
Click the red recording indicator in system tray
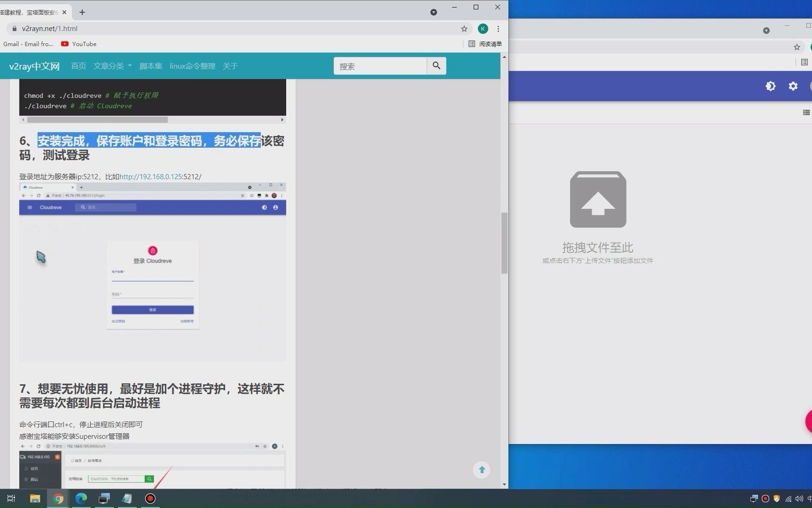click(765, 499)
